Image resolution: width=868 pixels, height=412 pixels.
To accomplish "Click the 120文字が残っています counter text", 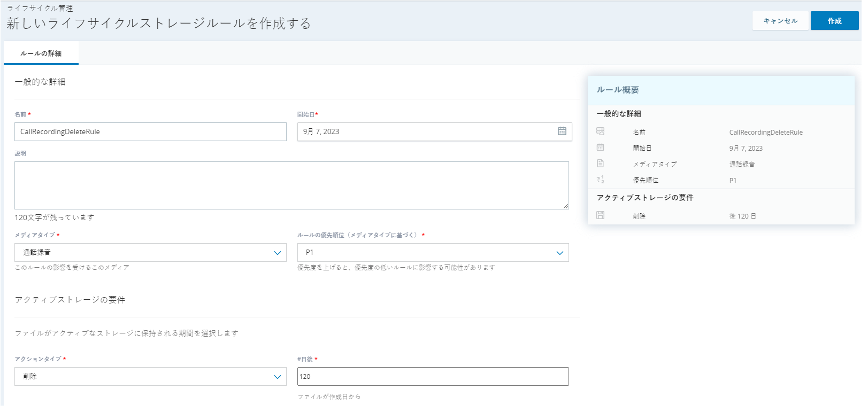I will [x=55, y=217].
